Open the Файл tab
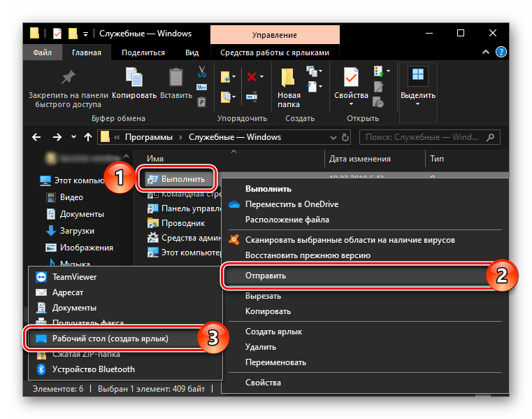Viewport: 532px width, 419px height. coord(43,52)
